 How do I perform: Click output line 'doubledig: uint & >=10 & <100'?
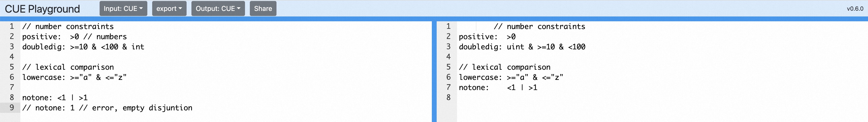pyautogui.click(x=522, y=47)
